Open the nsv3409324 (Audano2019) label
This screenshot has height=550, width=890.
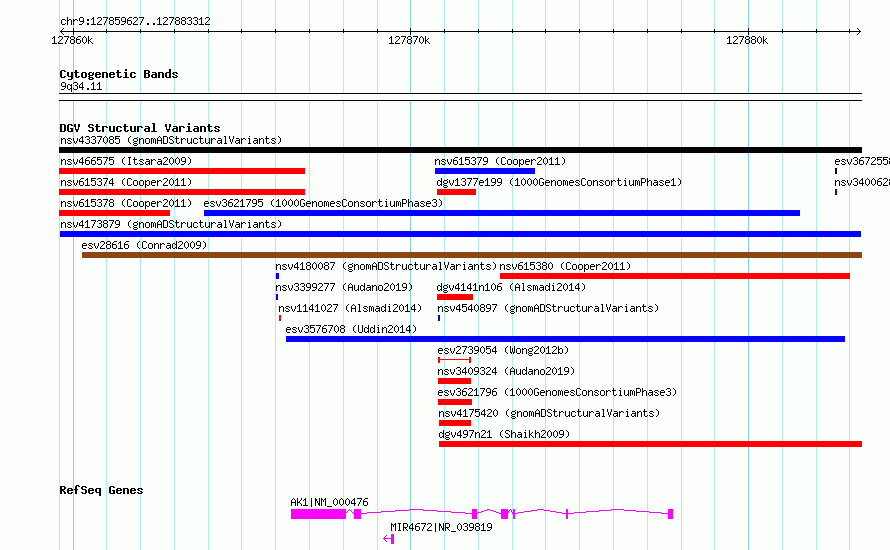click(x=506, y=371)
